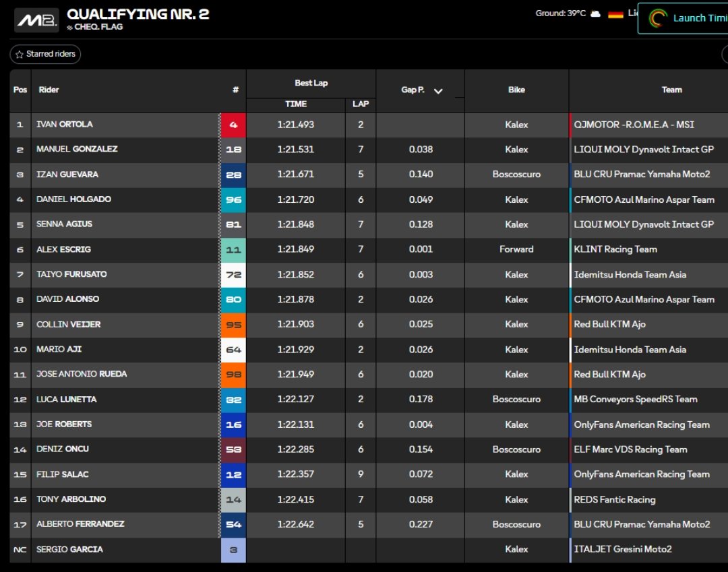
Task: Click number badge 54 of Alberto Ferrandez
Action: [233, 525]
